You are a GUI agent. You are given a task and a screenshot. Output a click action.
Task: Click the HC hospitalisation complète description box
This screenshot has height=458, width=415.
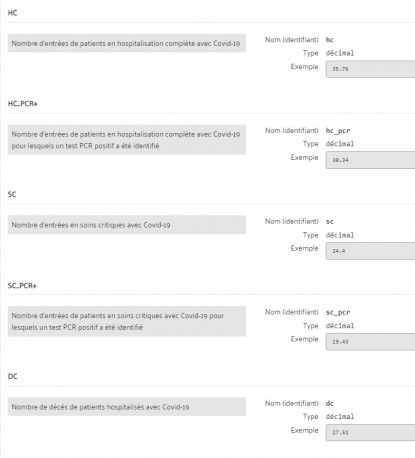tap(127, 43)
